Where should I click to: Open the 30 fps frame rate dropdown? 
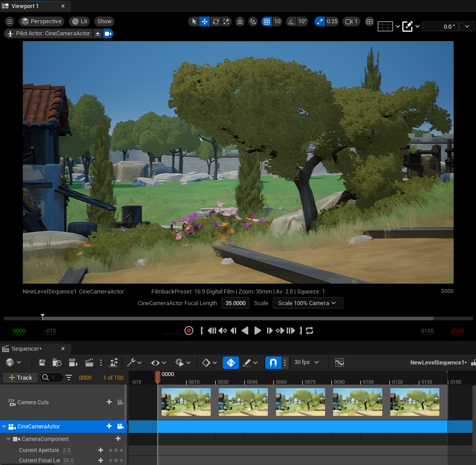tap(306, 362)
